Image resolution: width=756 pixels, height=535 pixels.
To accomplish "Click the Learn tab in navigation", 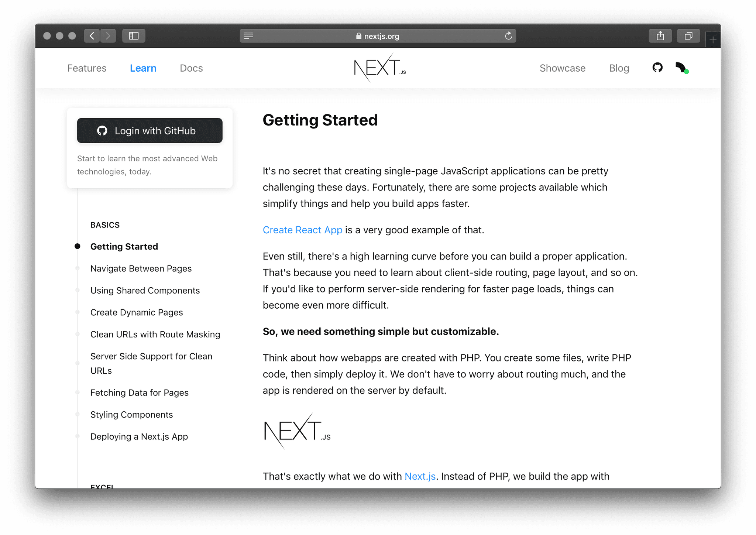I will [x=143, y=68].
